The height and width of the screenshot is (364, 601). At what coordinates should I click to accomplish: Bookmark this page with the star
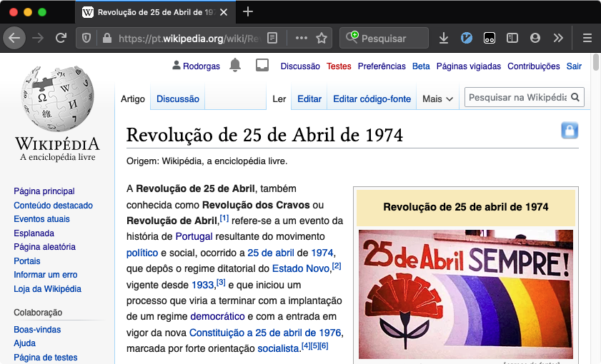pyautogui.click(x=321, y=38)
